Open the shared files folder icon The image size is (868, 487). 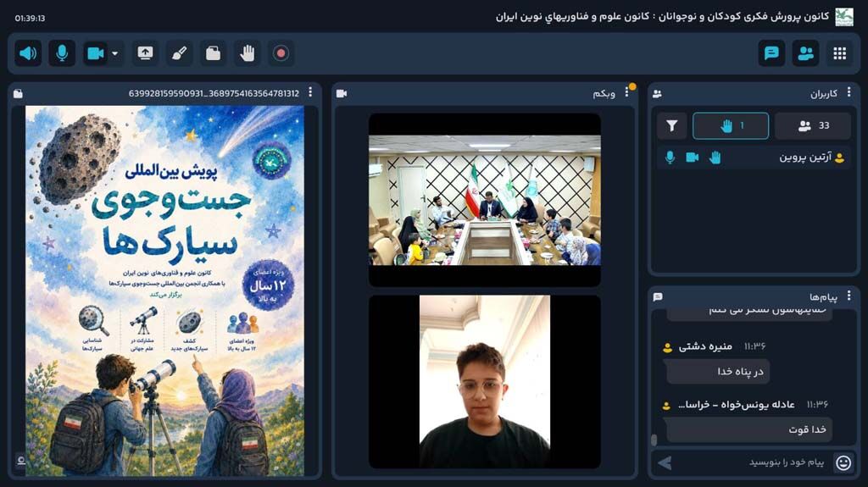pos(213,53)
